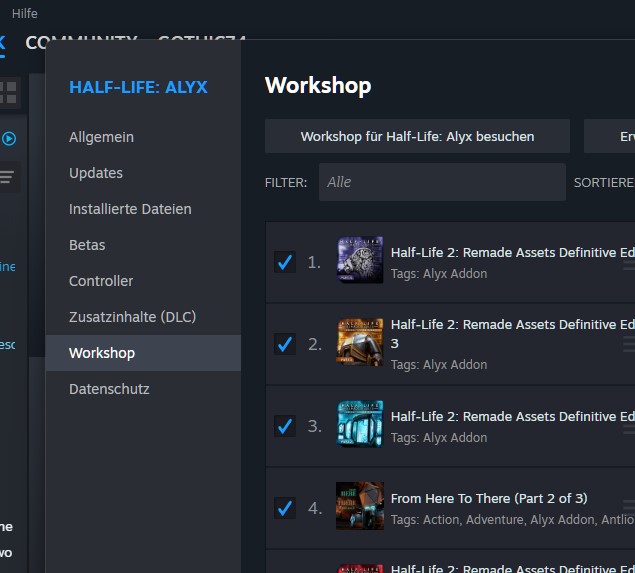Click drag handle of workshop item 2
Screen dimensions: 635x573
point(629,344)
